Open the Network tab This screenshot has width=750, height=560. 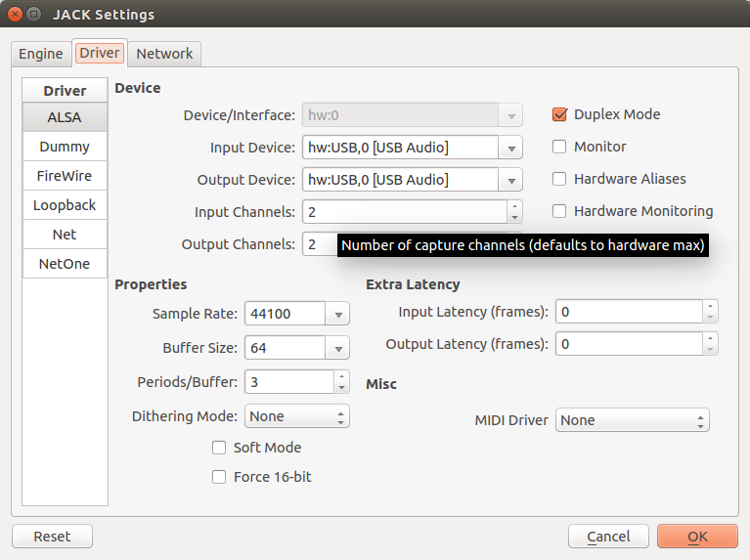(164, 54)
